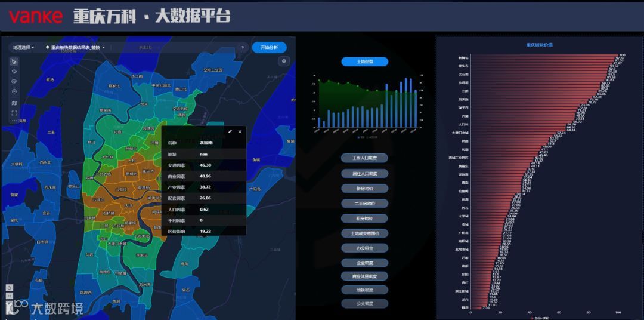This screenshot has width=644, height=320.
Task: Open the three-dots more tools menu
Action: (14, 121)
